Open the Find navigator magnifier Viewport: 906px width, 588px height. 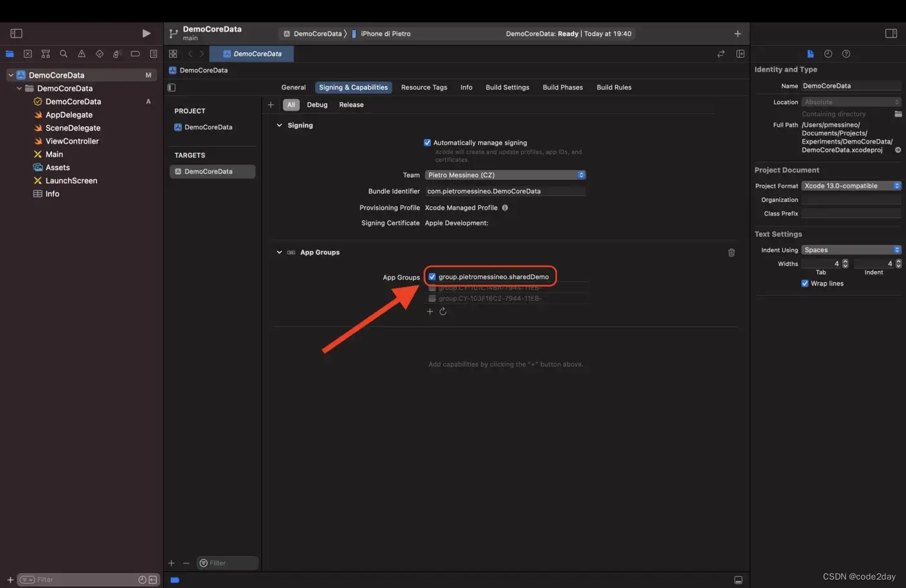pos(63,54)
